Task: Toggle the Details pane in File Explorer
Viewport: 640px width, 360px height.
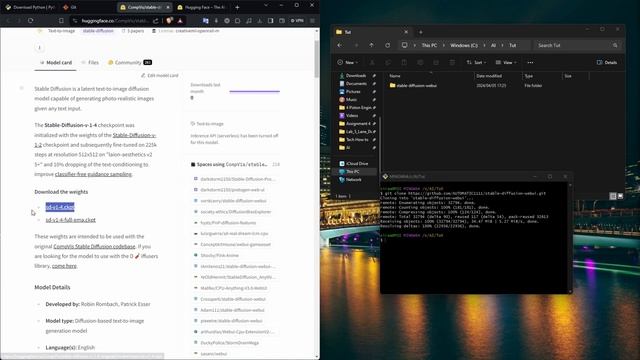Action: tap(607, 62)
